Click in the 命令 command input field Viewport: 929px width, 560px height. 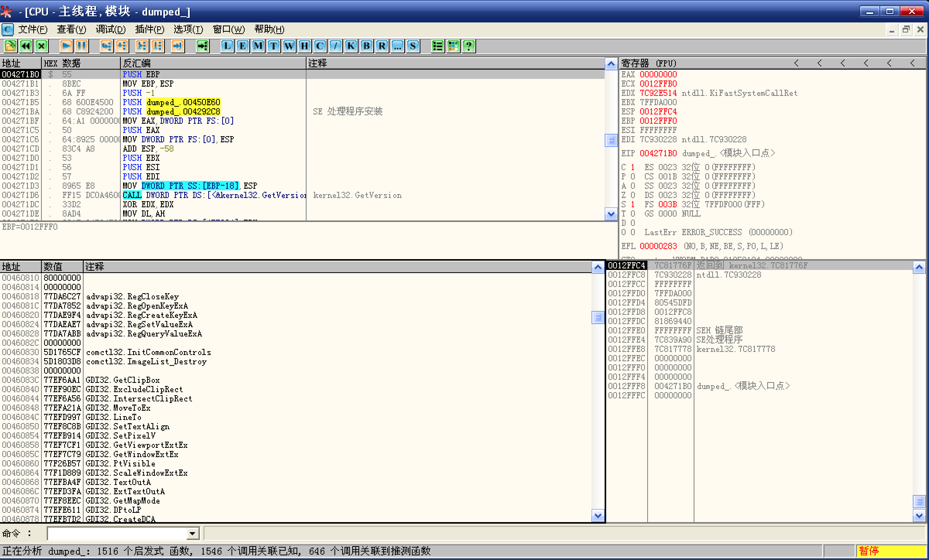pyautogui.click(x=116, y=534)
